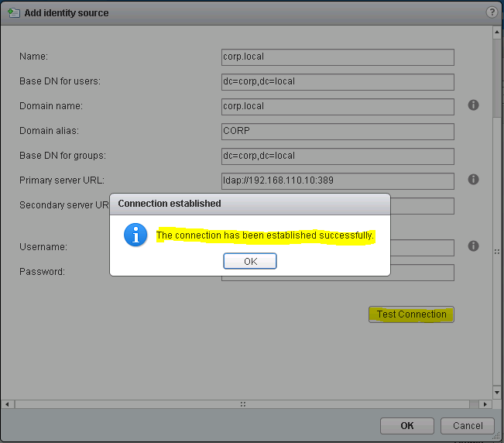This screenshot has width=504, height=443.
Task: Click the Domain name input field
Action: click(x=338, y=107)
